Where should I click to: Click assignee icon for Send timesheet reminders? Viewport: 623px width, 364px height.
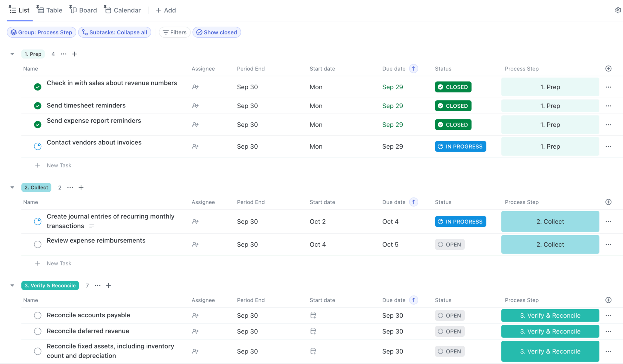tap(195, 106)
